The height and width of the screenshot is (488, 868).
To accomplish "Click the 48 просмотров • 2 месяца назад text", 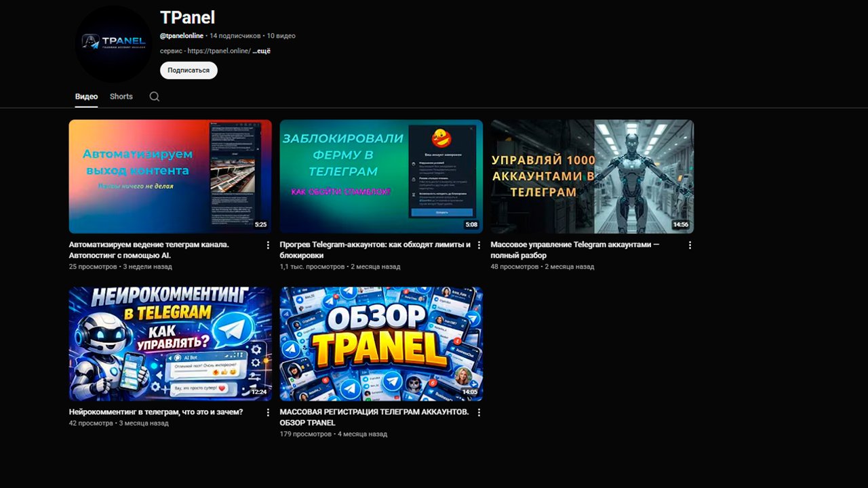I will 542,267.
